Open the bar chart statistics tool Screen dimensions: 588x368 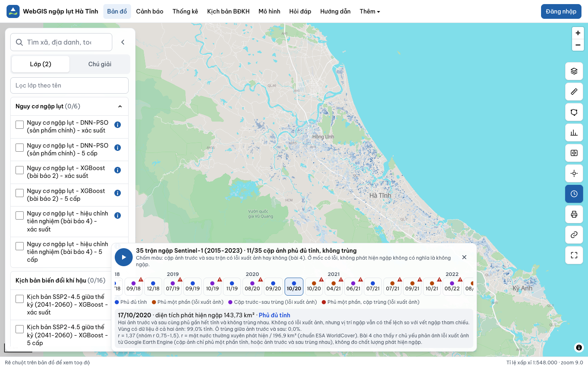[574, 132]
